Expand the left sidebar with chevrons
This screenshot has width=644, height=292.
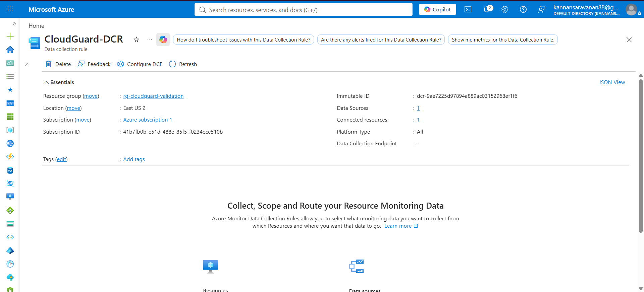[x=14, y=24]
